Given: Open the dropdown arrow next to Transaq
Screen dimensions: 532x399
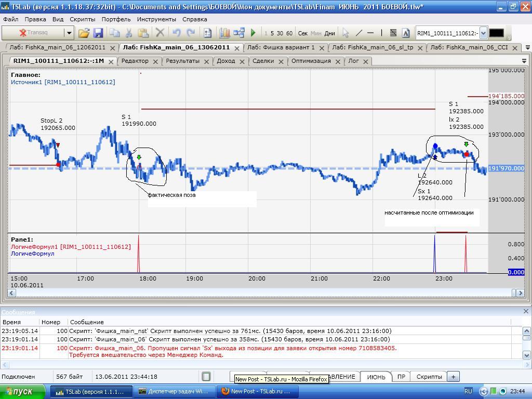Looking at the screenshot, I should click(69, 33).
